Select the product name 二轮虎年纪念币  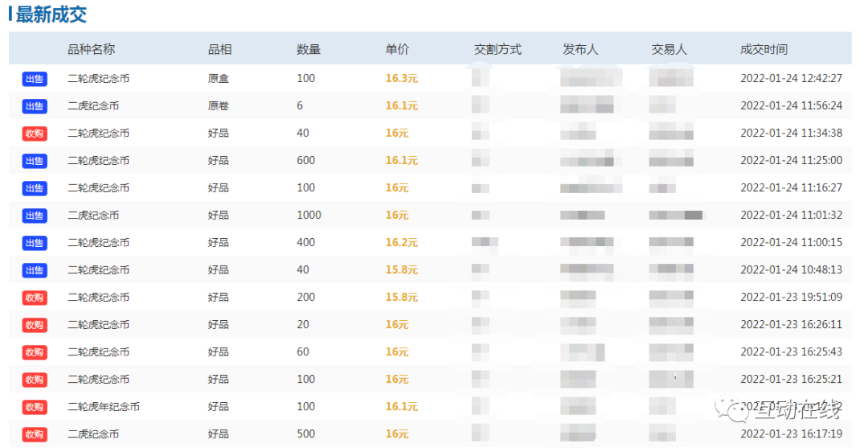point(104,407)
